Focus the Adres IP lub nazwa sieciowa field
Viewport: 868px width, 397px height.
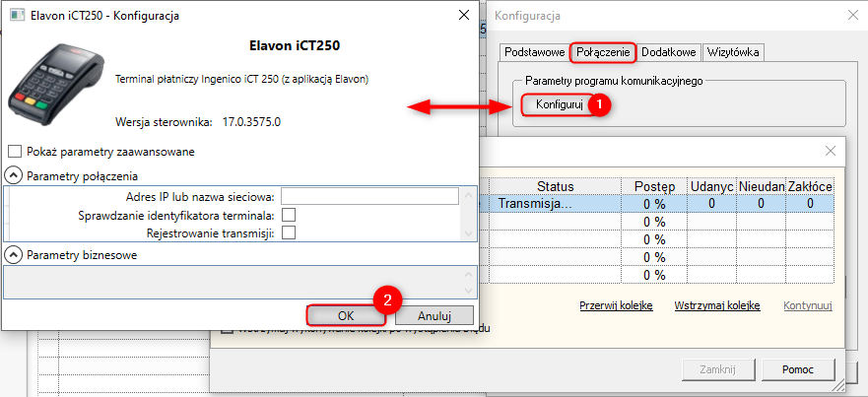click(369, 197)
